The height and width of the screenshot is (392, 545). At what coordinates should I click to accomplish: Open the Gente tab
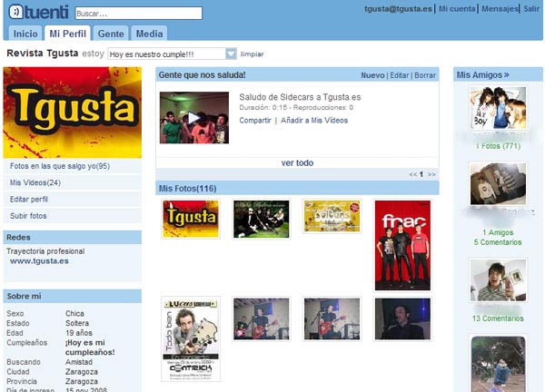point(111,34)
